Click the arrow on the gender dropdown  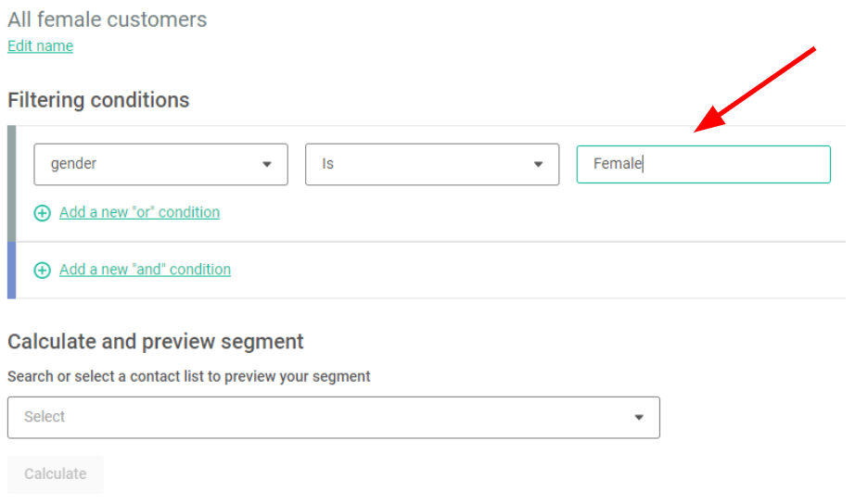click(x=267, y=165)
